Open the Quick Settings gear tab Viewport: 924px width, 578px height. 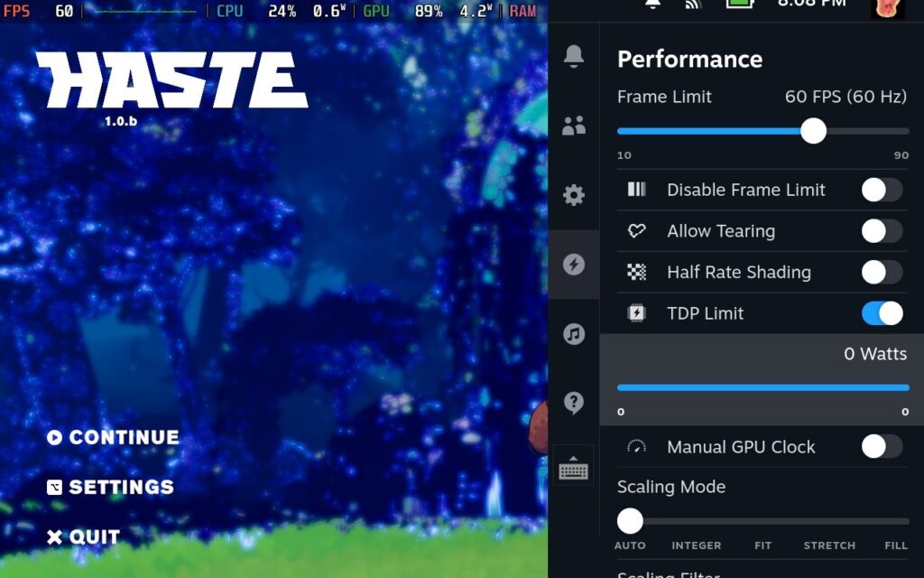point(573,195)
